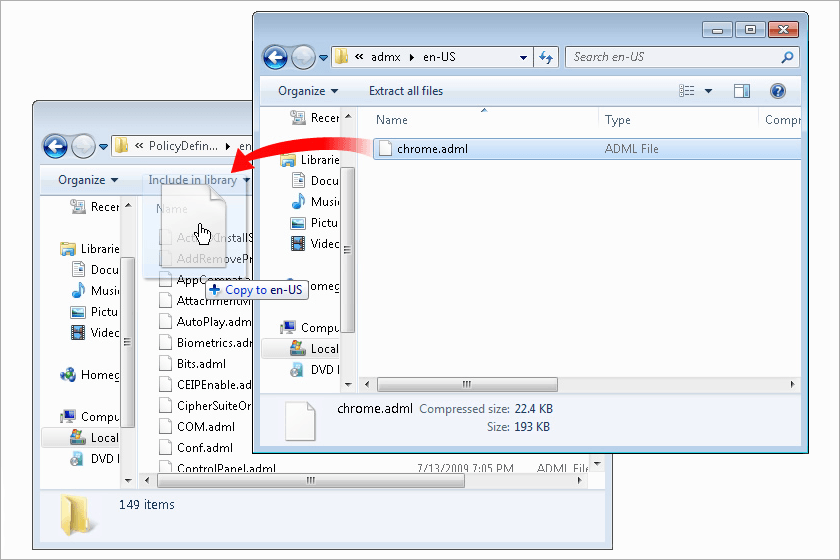Viewport: 840px width, 560px height.
Task: Select Computer in back window sidebar
Action: click(x=89, y=416)
